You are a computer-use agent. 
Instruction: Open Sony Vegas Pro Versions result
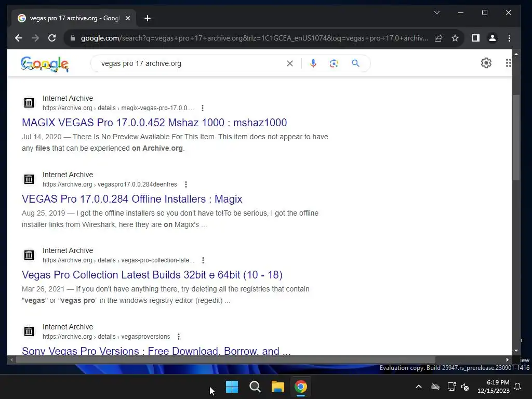coord(156,351)
